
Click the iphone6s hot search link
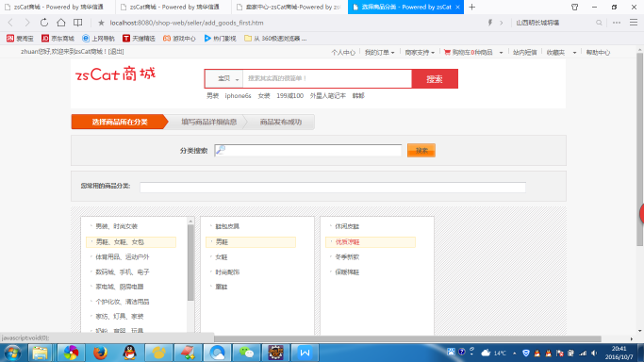238,95
